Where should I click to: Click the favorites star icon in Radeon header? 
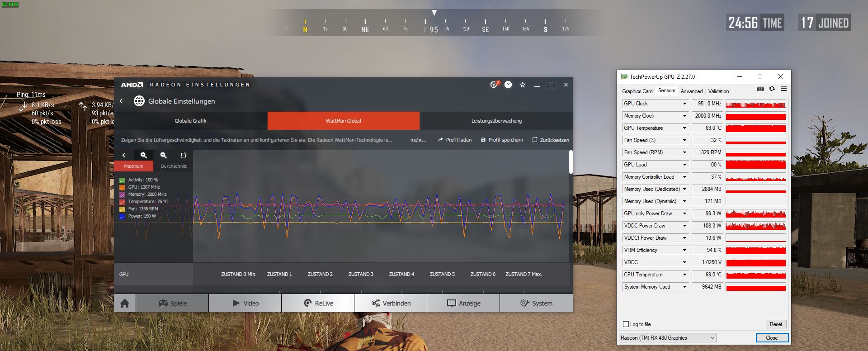point(523,85)
